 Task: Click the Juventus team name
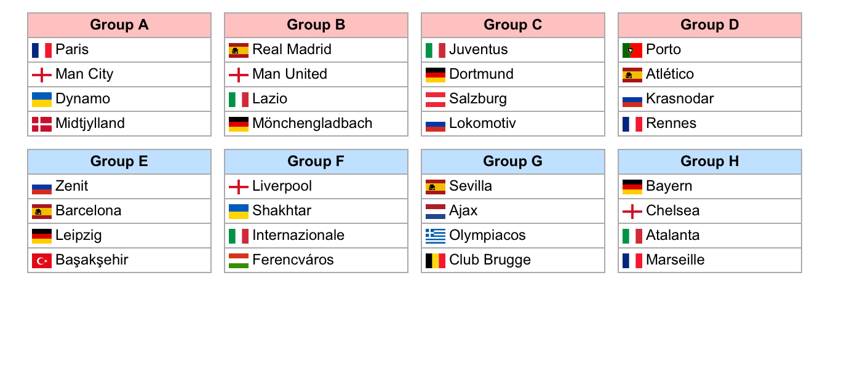479,50
